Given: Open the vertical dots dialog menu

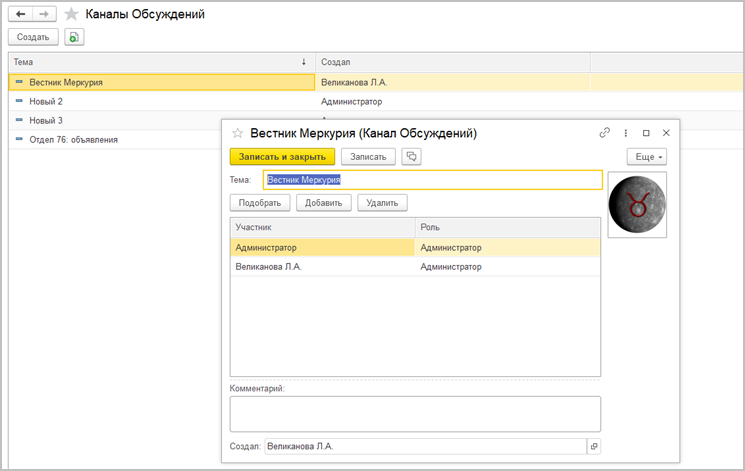Looking at the screenshot, I should coord(625,133).
